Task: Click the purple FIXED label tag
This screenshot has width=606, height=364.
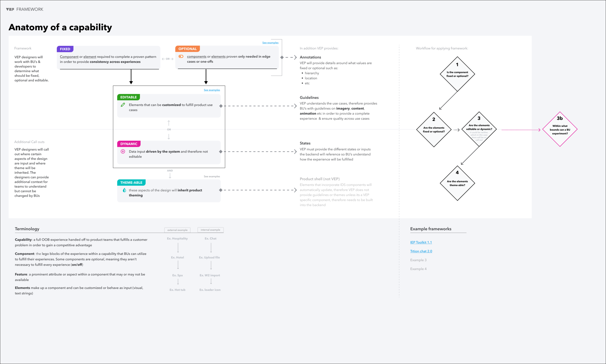Action: tap(65, 49)
